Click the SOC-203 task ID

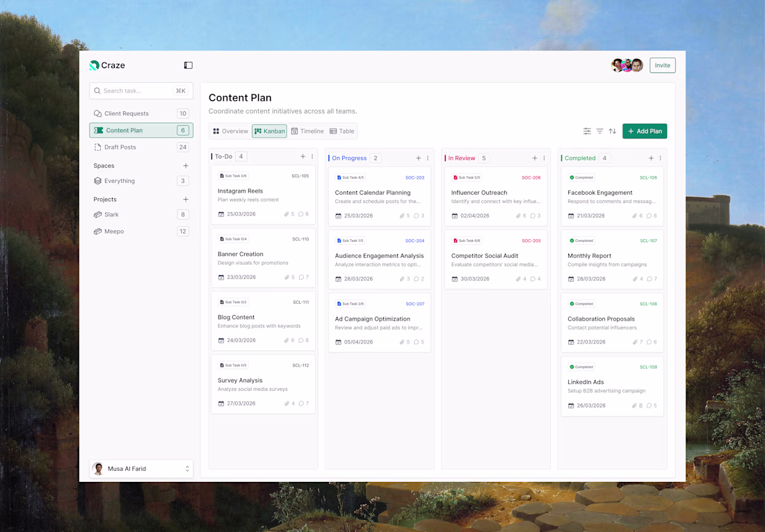click(x=414, y=177)
